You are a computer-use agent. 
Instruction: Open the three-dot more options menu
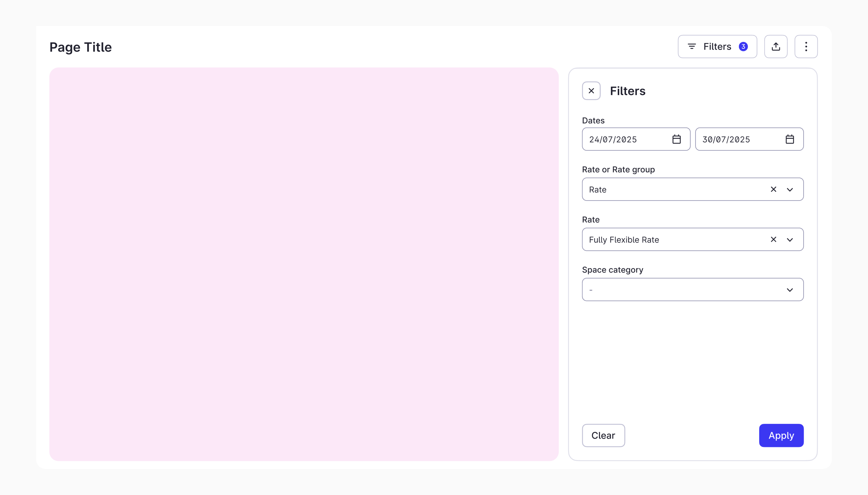806,47
